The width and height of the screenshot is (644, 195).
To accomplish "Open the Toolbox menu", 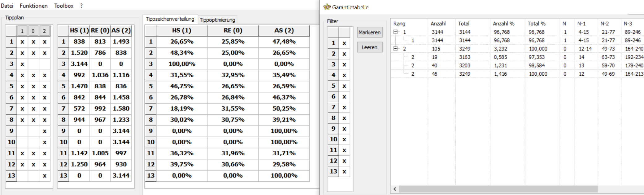I will (x=64, y=6).
